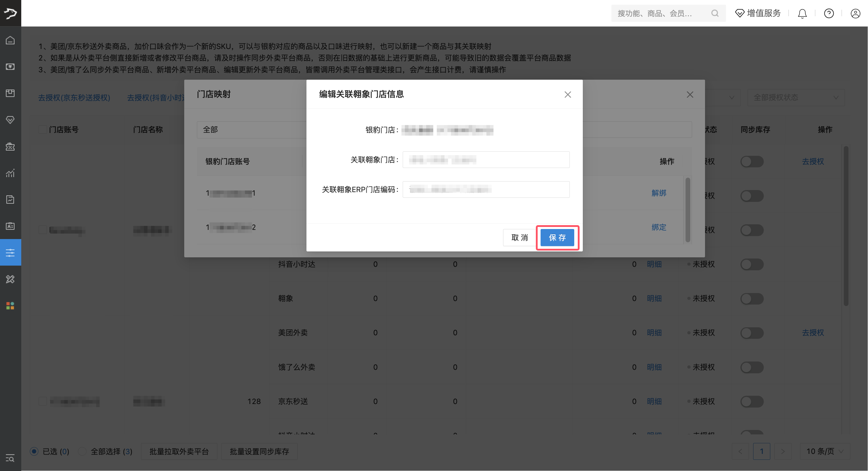Open the user account profile icon
This screenshot has height=471, width=868.
tap(855, 14)
